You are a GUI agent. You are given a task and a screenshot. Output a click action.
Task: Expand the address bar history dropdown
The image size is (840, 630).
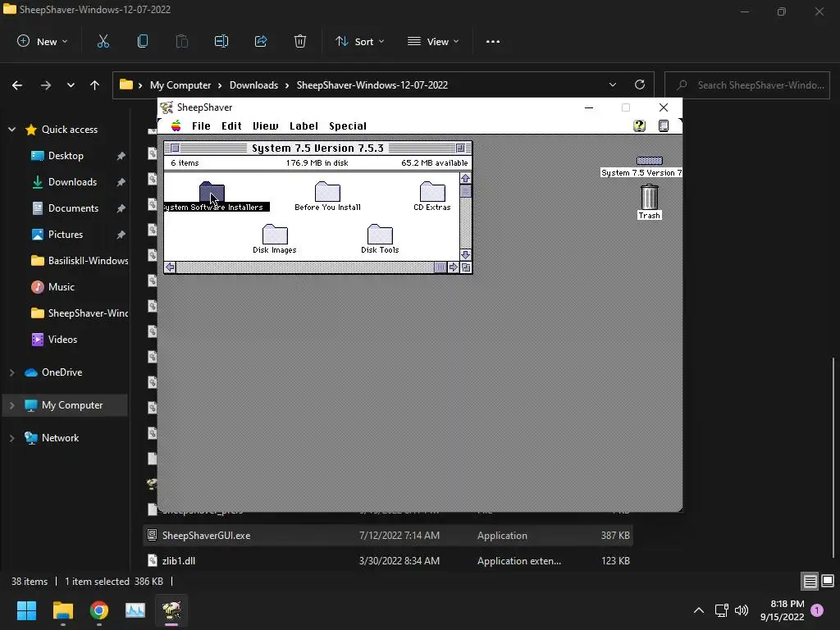[612, 84]
